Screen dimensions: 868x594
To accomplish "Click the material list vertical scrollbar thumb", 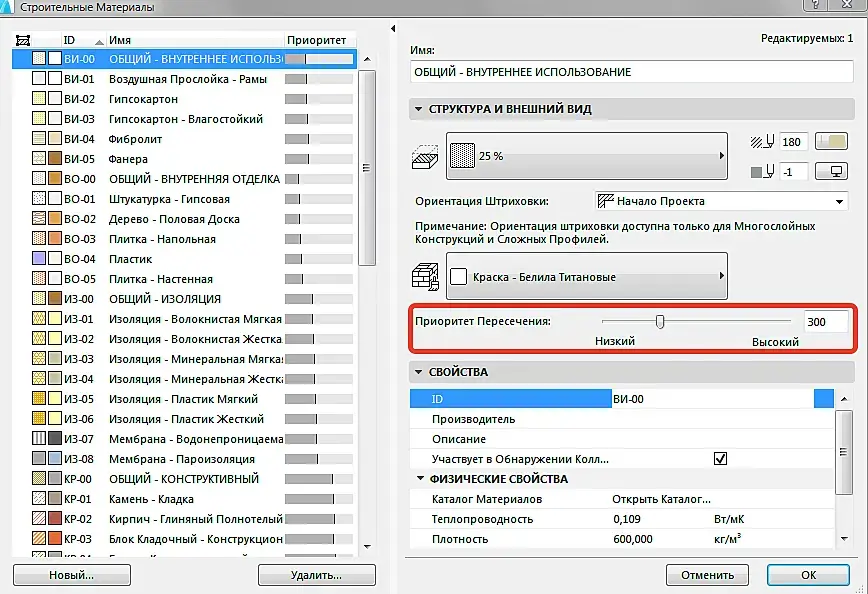I will [x=366, y=168].
